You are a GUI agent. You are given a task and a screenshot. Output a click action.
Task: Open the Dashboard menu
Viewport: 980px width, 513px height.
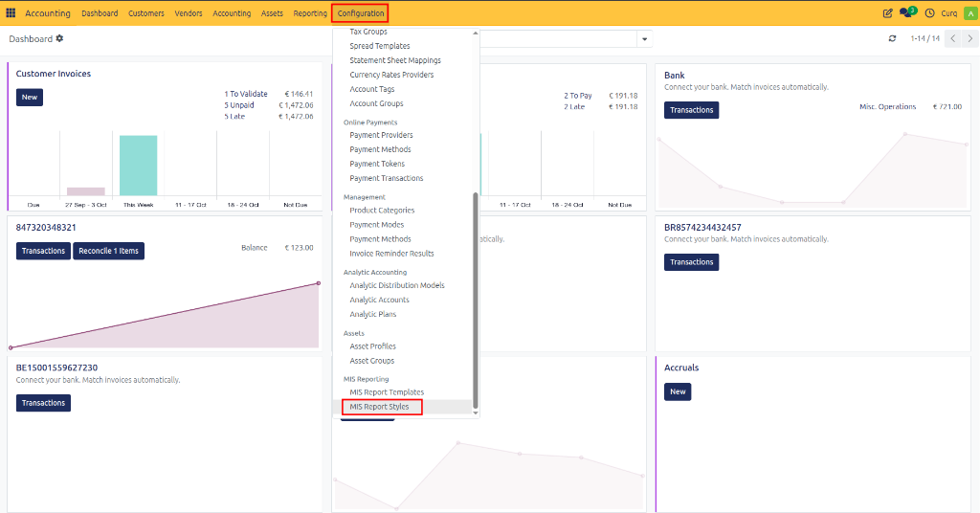pyautogui.click(x=100, y=13)
